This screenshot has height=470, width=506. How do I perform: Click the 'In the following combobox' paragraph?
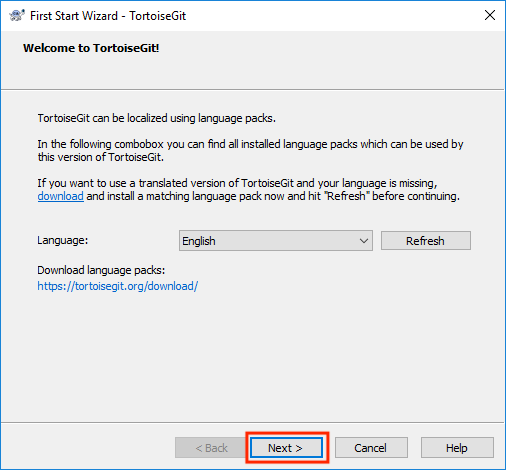pyautogui.click(x=250, y=151)
